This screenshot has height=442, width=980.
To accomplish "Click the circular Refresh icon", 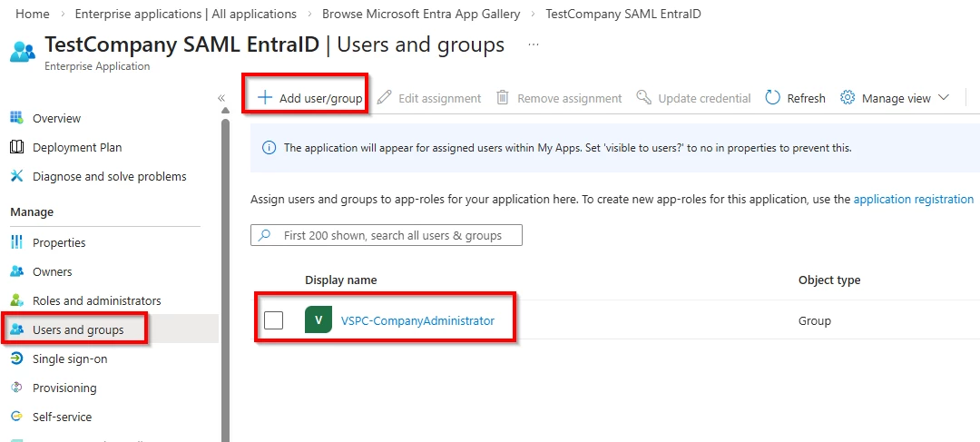I will click(772, 97).
